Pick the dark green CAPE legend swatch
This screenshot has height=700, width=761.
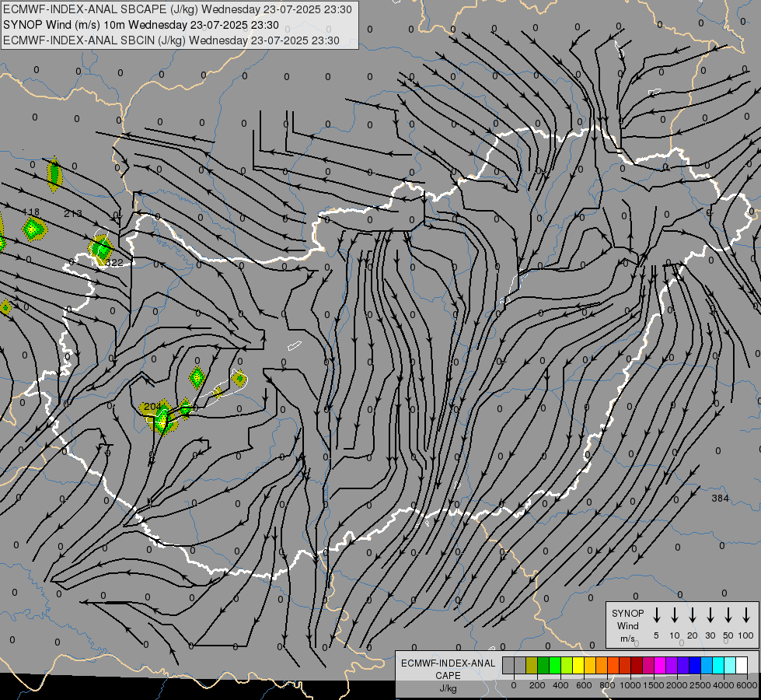543,665
